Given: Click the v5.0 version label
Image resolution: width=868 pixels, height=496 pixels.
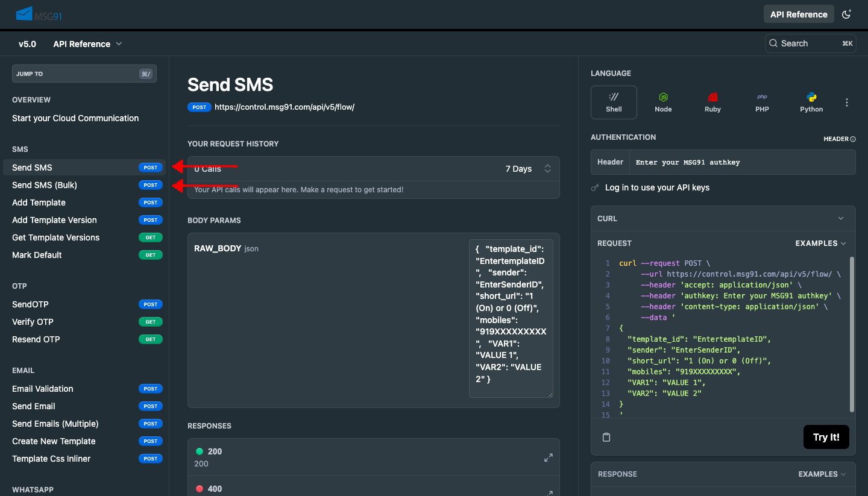Looking at the screenshot, I should click(27, 44).
